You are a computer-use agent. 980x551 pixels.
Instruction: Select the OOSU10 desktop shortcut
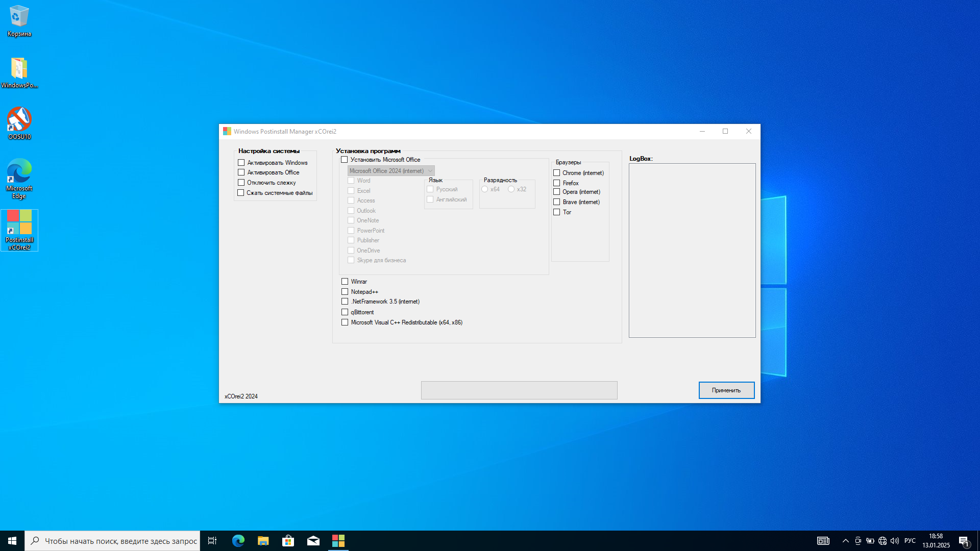click(19, 123)
